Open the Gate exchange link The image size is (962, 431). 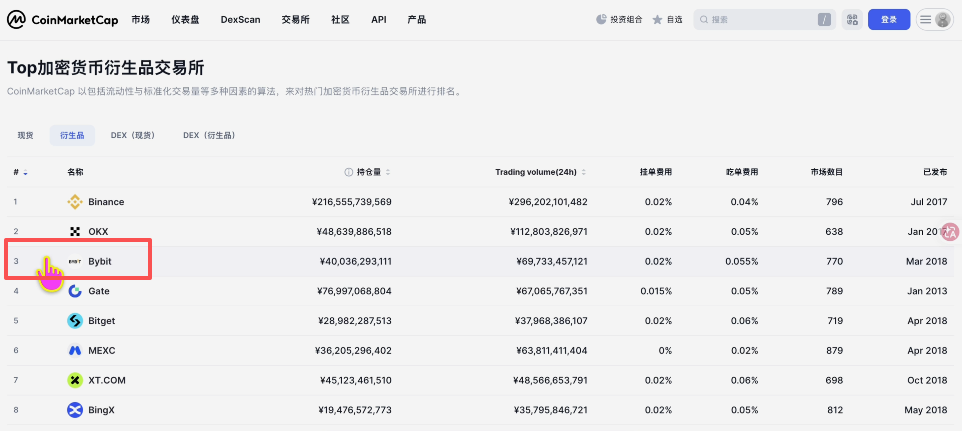coord(99,291)
